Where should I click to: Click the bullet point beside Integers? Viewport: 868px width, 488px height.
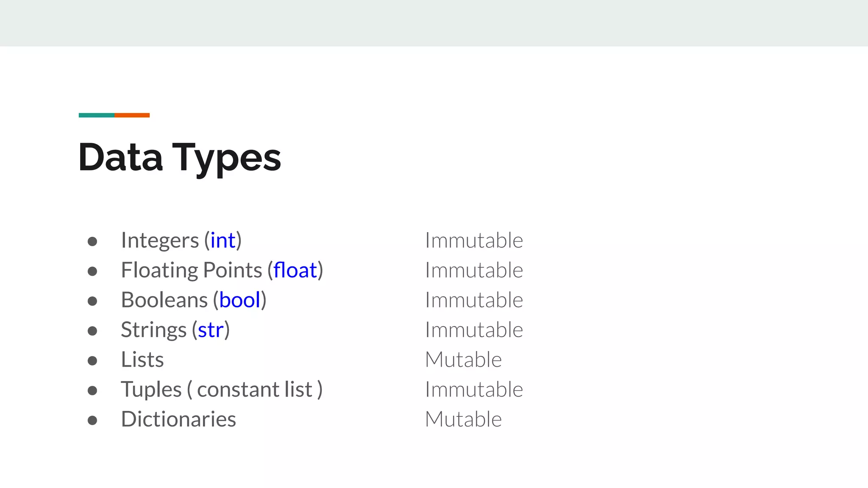92,241
